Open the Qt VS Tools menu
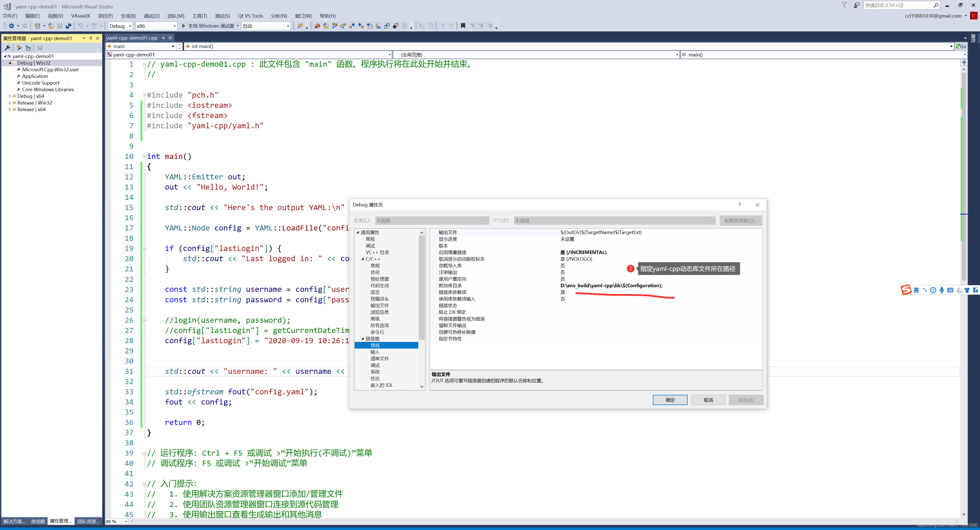This screenshot has height=530, width=980. click(250, 16)
